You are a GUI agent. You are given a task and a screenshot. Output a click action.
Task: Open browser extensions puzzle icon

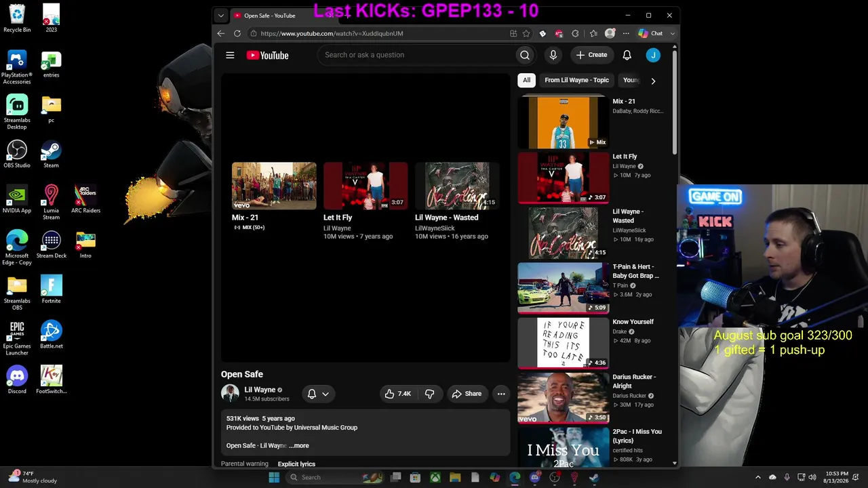click(x=575, y=33)
